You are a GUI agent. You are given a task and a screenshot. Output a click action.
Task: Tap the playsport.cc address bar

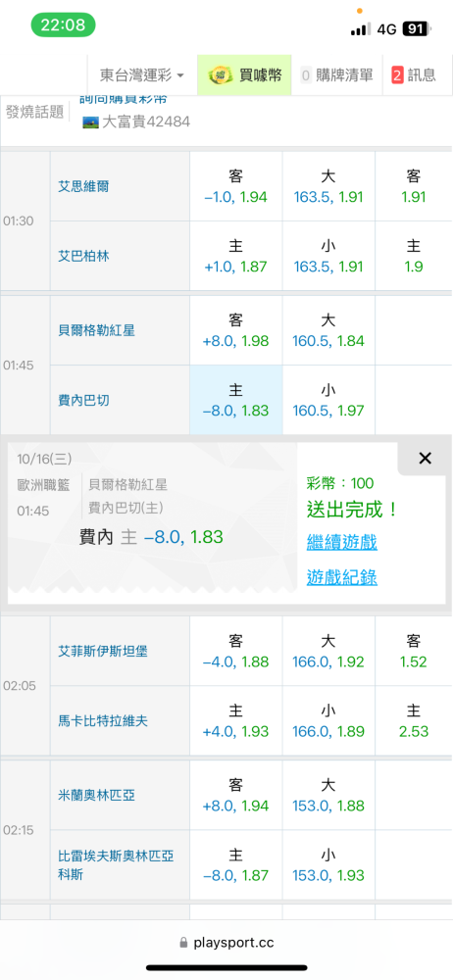click(226, 943)
